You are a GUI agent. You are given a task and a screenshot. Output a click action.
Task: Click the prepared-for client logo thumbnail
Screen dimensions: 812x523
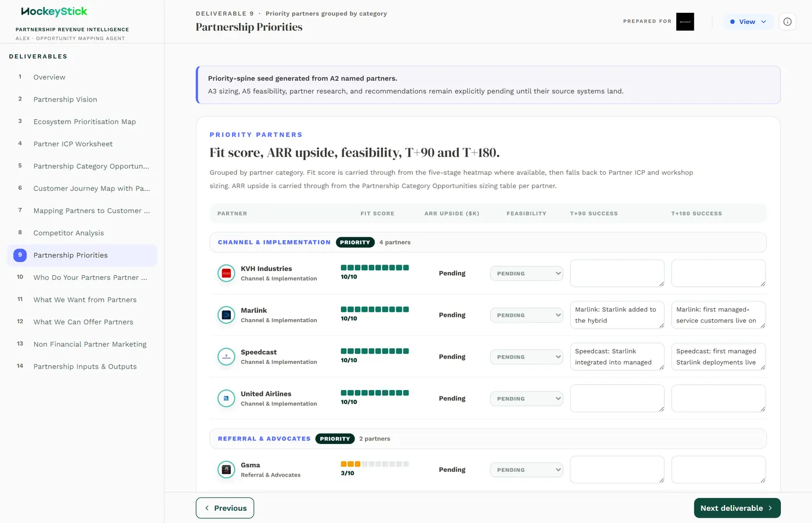685,21
